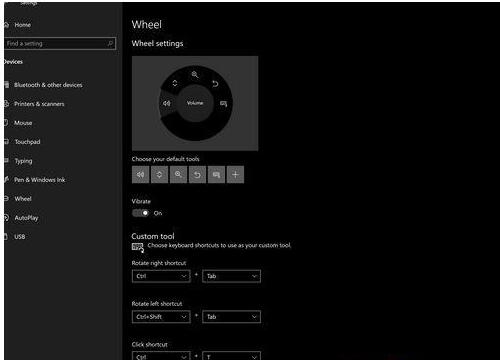Click the custom tool icon on wheel preview

pos(224,104)
